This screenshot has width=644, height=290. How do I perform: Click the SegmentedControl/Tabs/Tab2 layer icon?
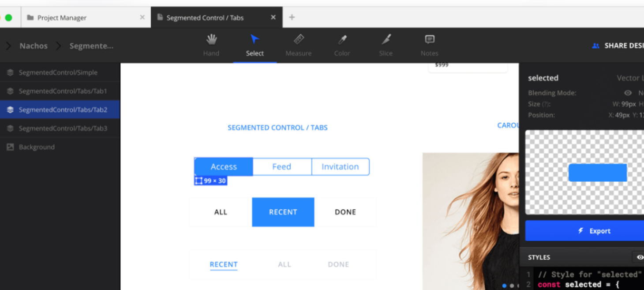click(x=10, y=109)
